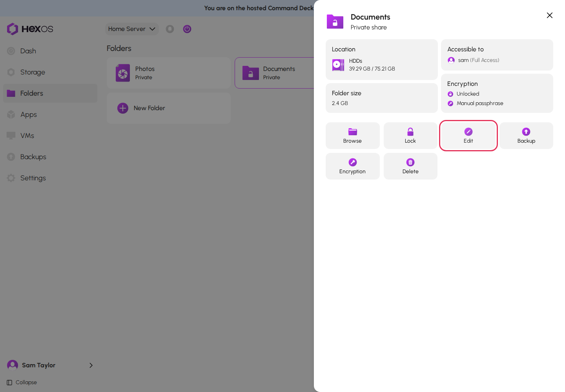
Task: Open Backups in sidebar
Action: 50,157
